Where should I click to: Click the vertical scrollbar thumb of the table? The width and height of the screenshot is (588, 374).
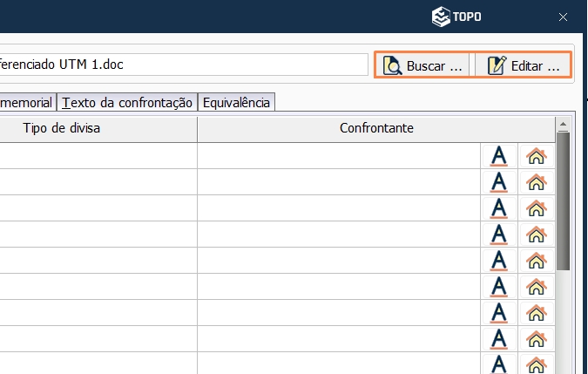tap(563, 201)
